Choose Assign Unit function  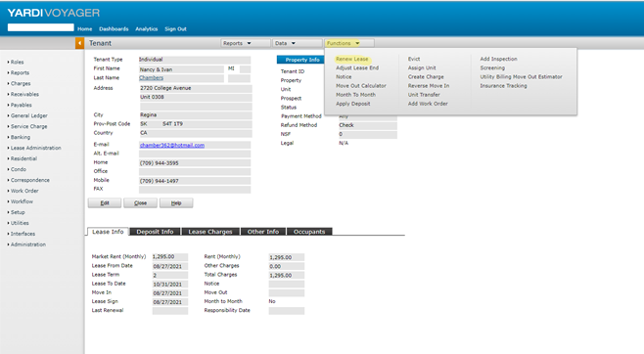click(422, 68)
